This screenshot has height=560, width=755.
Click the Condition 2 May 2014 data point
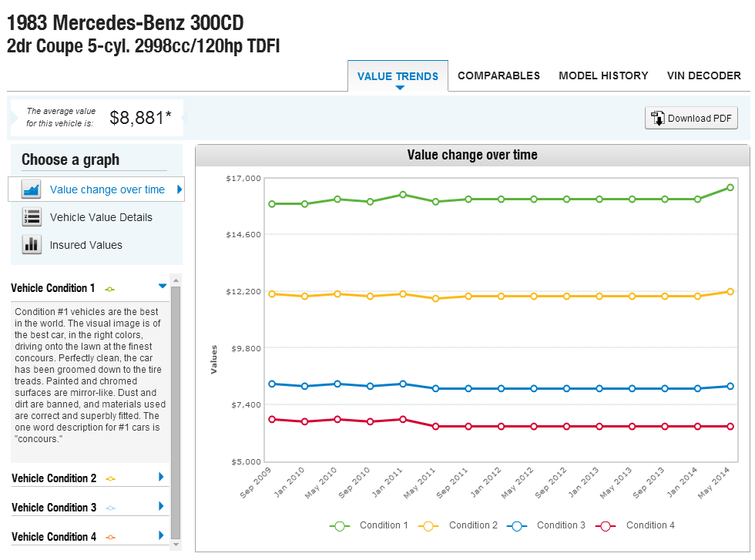730,292
